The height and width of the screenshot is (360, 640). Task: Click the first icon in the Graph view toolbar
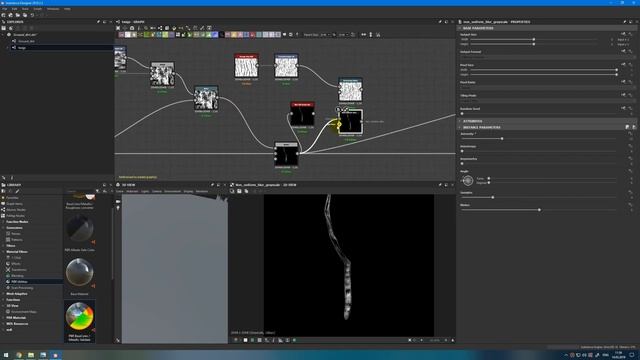point(118,28)
